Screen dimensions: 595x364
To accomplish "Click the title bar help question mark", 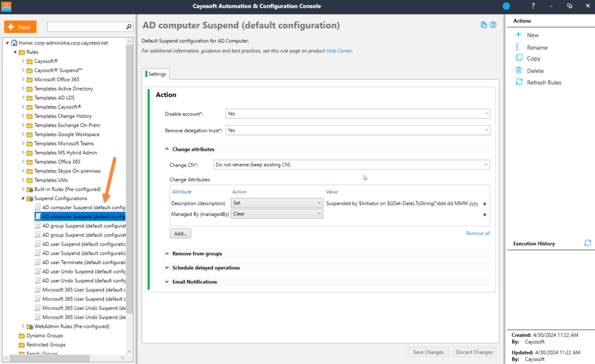I will point(533,6).
